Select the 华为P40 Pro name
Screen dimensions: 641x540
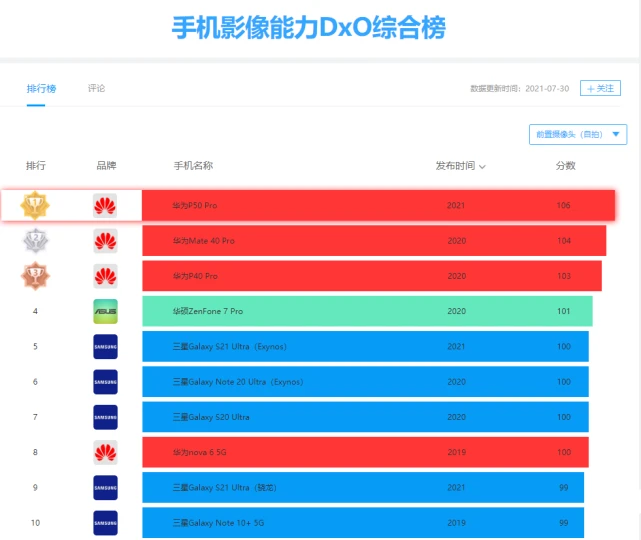[195, 276]
